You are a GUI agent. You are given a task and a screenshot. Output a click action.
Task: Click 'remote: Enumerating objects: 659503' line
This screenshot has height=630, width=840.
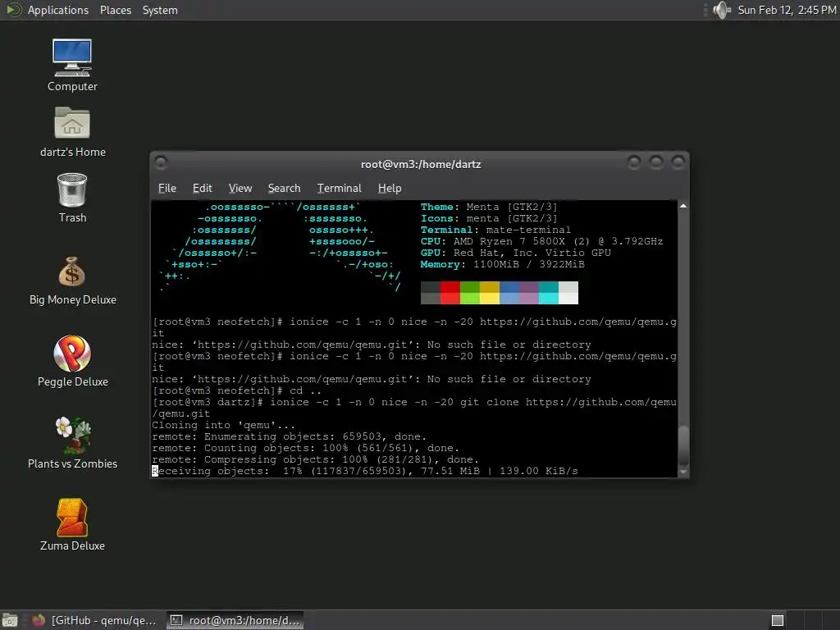[290, 436]
